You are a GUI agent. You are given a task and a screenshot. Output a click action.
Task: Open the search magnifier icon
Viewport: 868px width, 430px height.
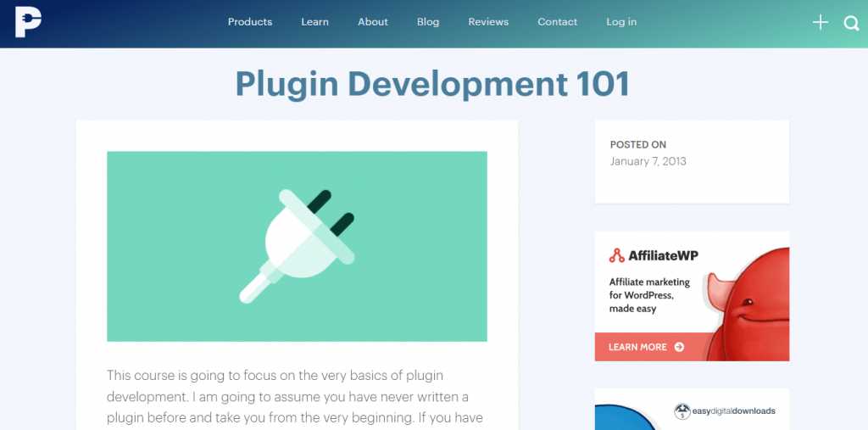click(851, 23)
